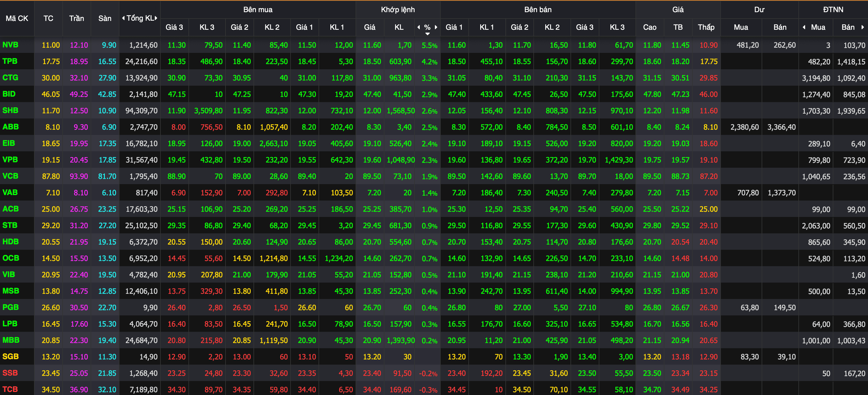Image resolution: width=868 pixels, height=395 pixels.
Task: Click the right arrow beside the % header
Action: [x=436, y=27]
